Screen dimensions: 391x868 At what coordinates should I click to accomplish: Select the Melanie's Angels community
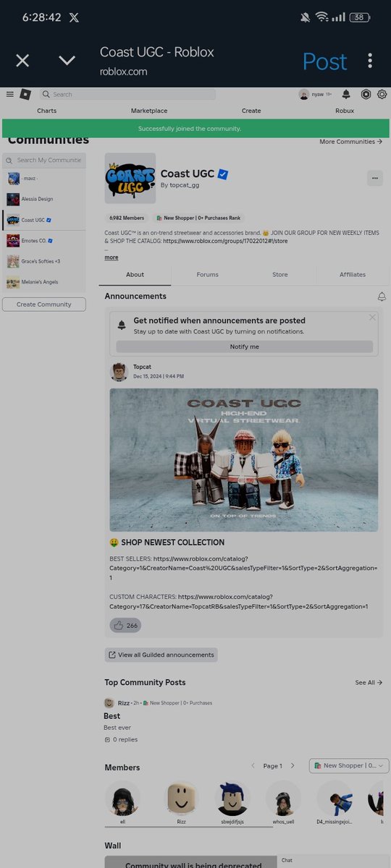[x=45, y=282]
